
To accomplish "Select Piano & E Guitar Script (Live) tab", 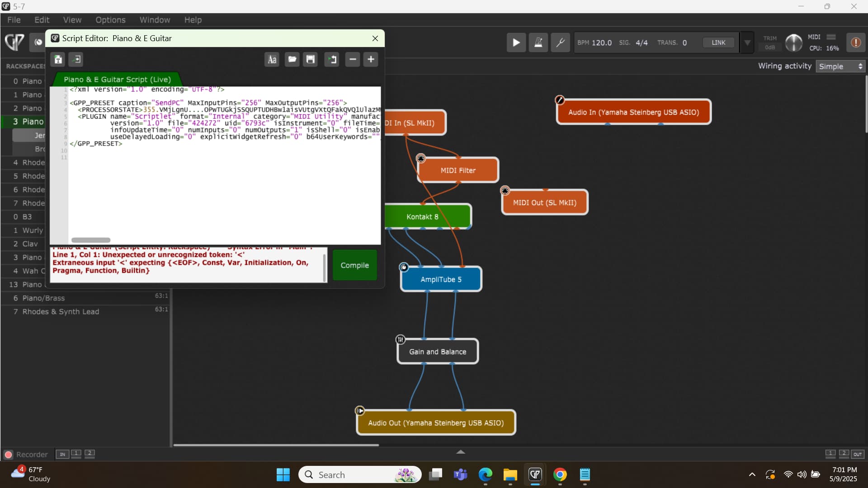I will pos(117,79).
